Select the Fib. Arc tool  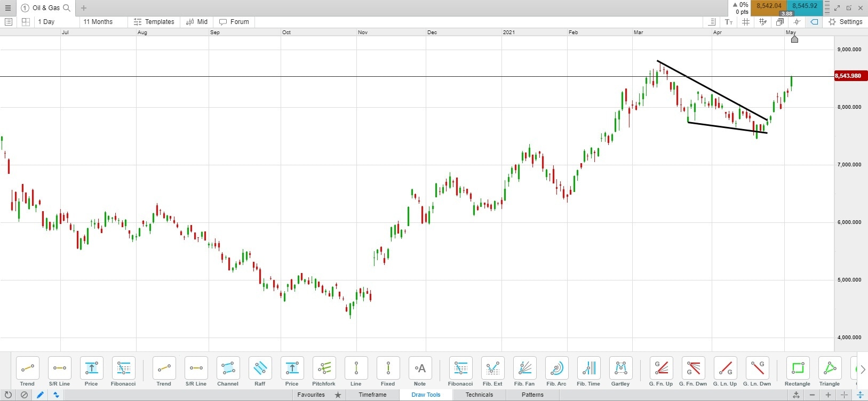click(556, 372)
